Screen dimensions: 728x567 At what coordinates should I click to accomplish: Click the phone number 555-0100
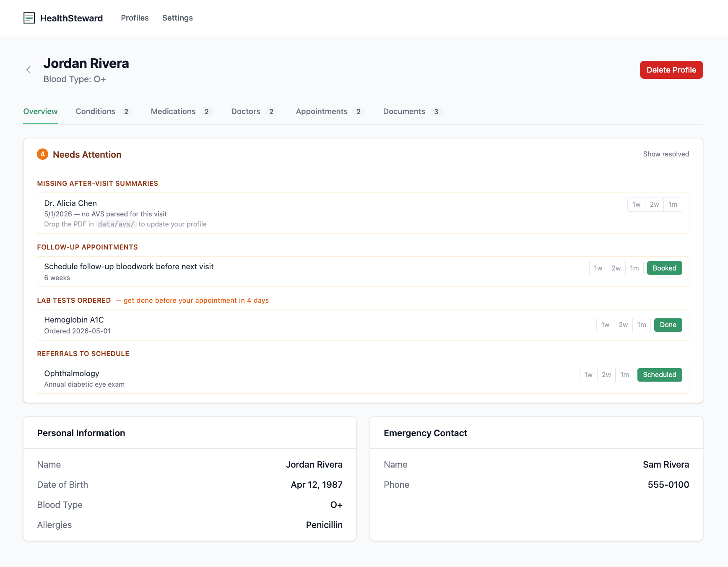(668, 485)
